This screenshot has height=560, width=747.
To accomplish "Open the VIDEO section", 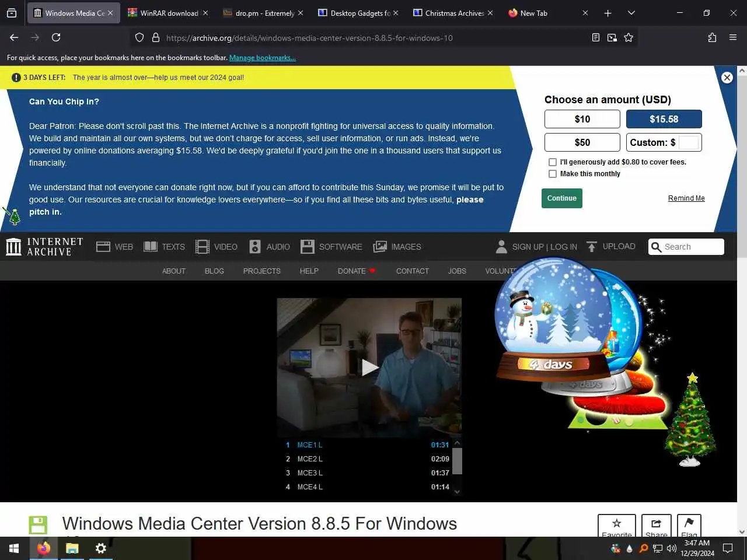I will coord(217,247).
